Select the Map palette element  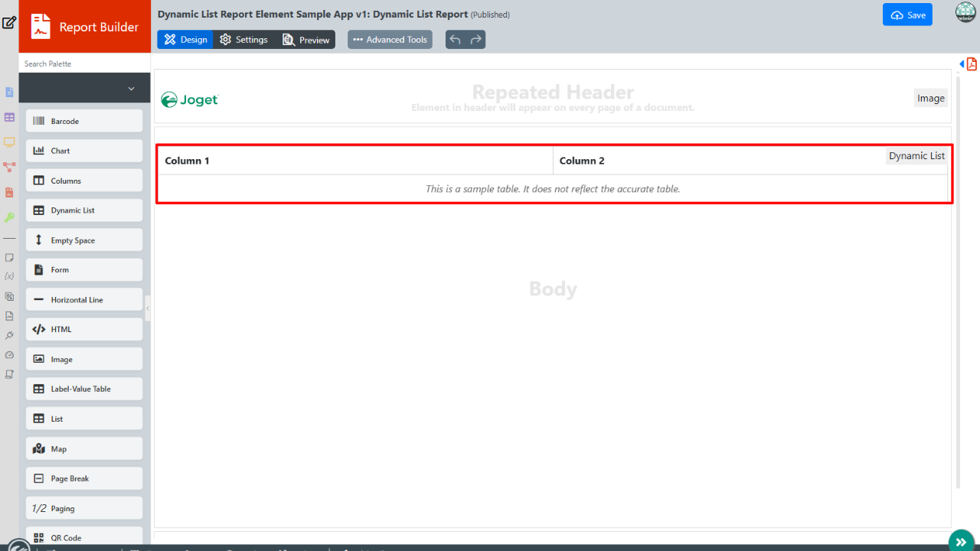[x=84, y=448]
